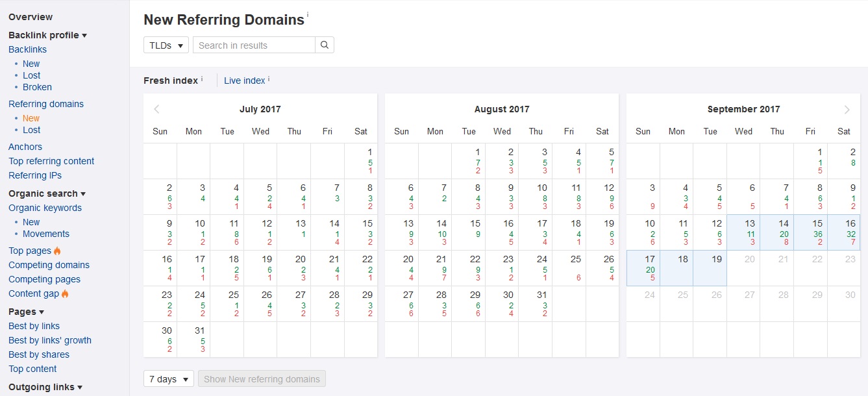The height and width of the screenshot is (396, 868).
Task: Select the Fresh index tab
Action: 170,80
